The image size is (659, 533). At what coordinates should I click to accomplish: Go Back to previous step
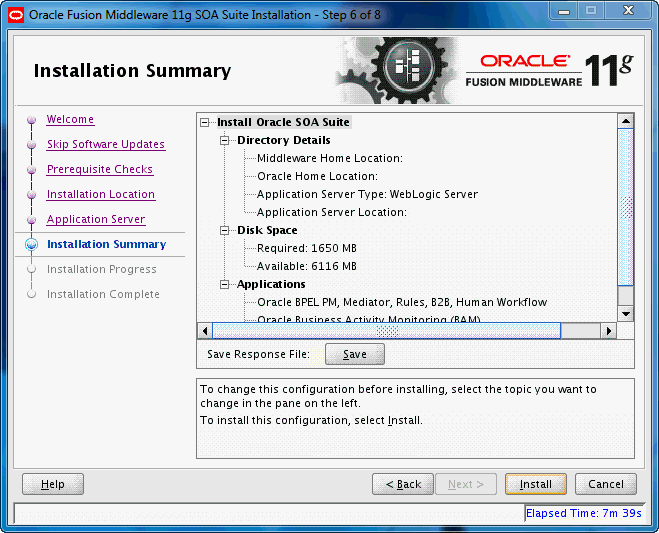(403, 484)
